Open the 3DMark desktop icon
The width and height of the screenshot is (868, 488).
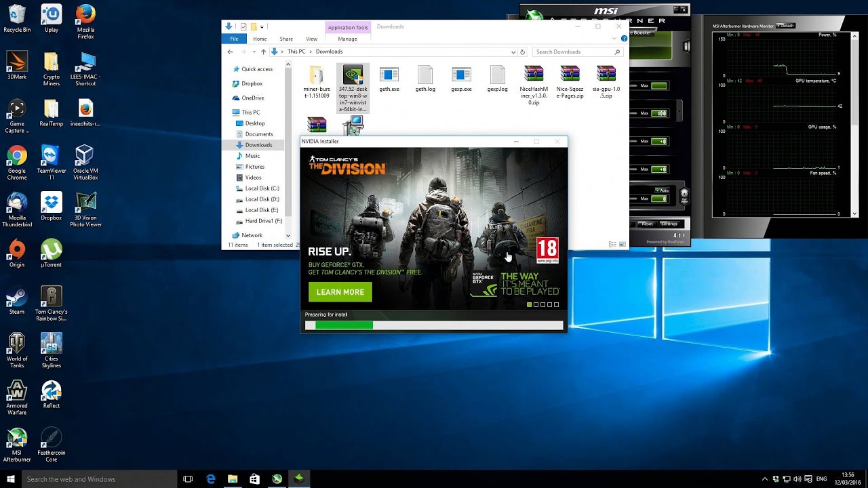pyautogui.click(x=17, y=66)
